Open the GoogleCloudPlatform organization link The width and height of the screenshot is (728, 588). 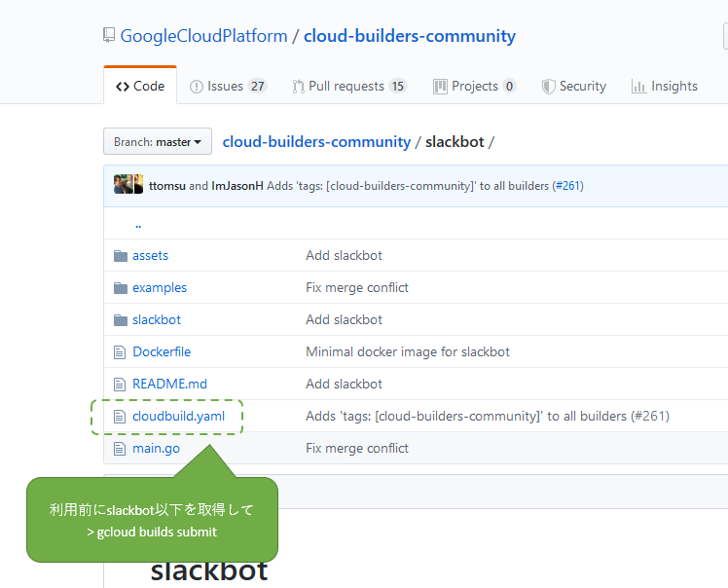pyautogui.click(x=203, y=36)
